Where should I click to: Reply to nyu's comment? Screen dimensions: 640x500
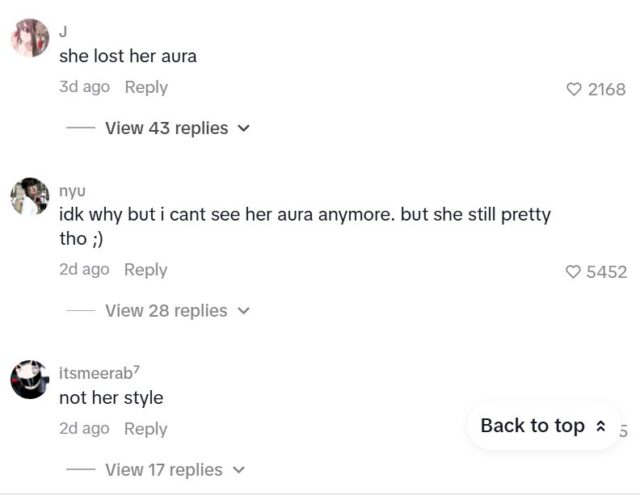(146, 269)
